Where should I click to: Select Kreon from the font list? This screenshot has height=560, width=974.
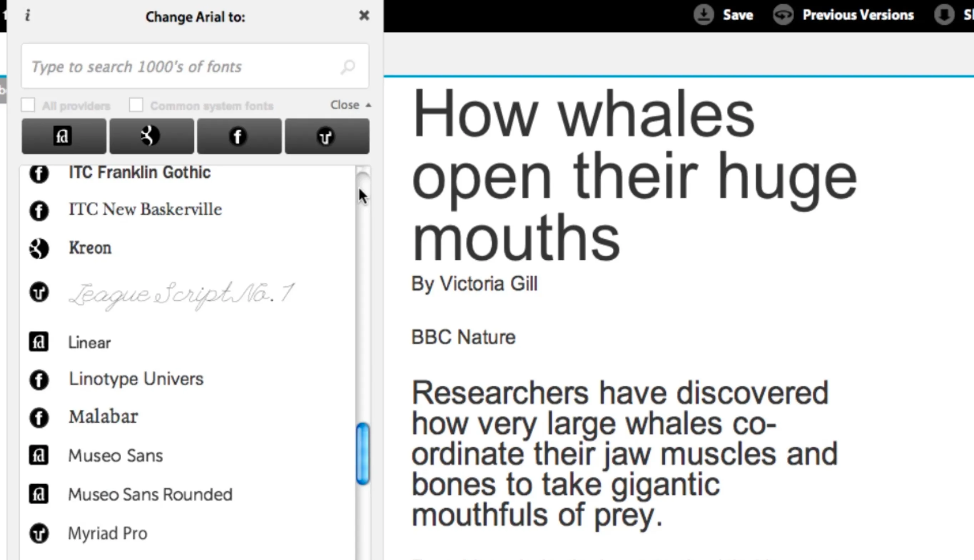(90, 248)
